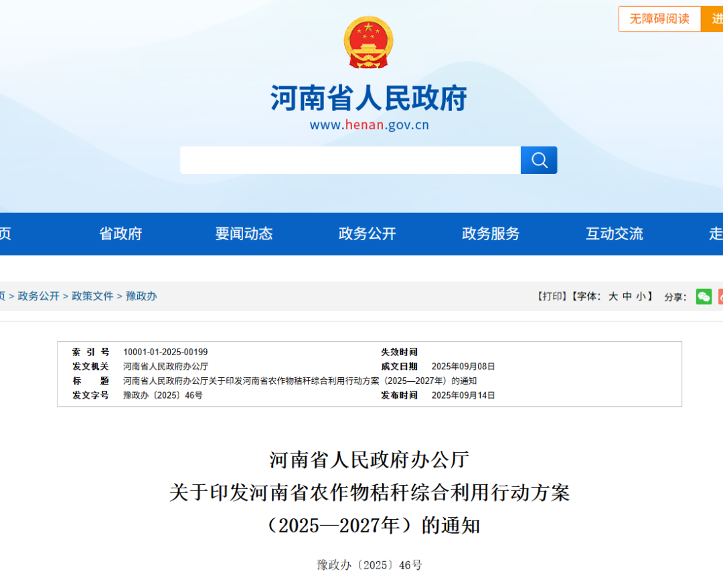
Task: Open the 政策文件 breadcrumb link
Action: (x=92, y=296)
